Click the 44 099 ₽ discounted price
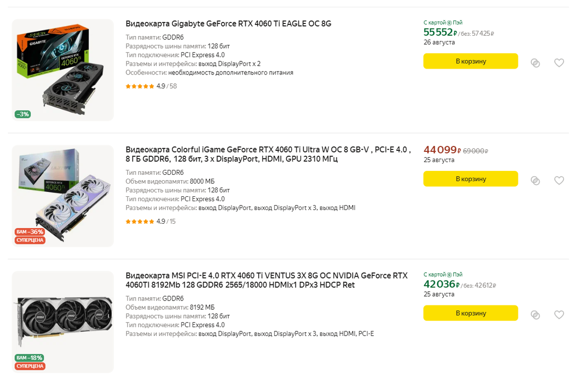 tap(440, 150)
